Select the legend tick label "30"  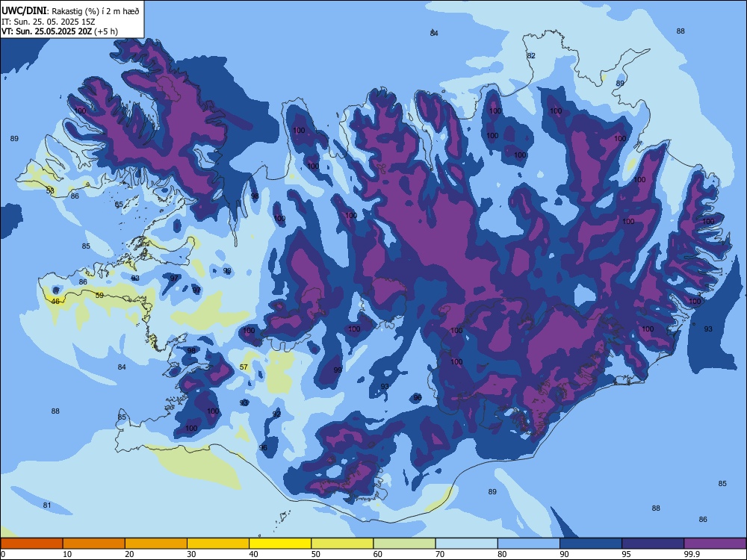coord(191,554)
